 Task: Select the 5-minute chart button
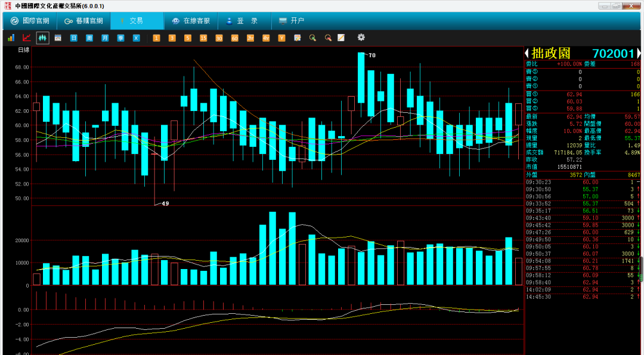point(188,38)
